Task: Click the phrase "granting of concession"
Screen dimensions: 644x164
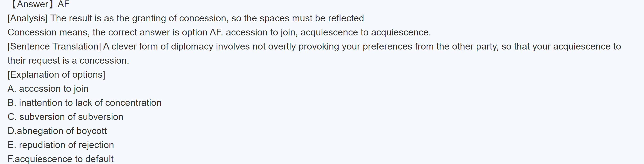Action: [x=179, y=19]
